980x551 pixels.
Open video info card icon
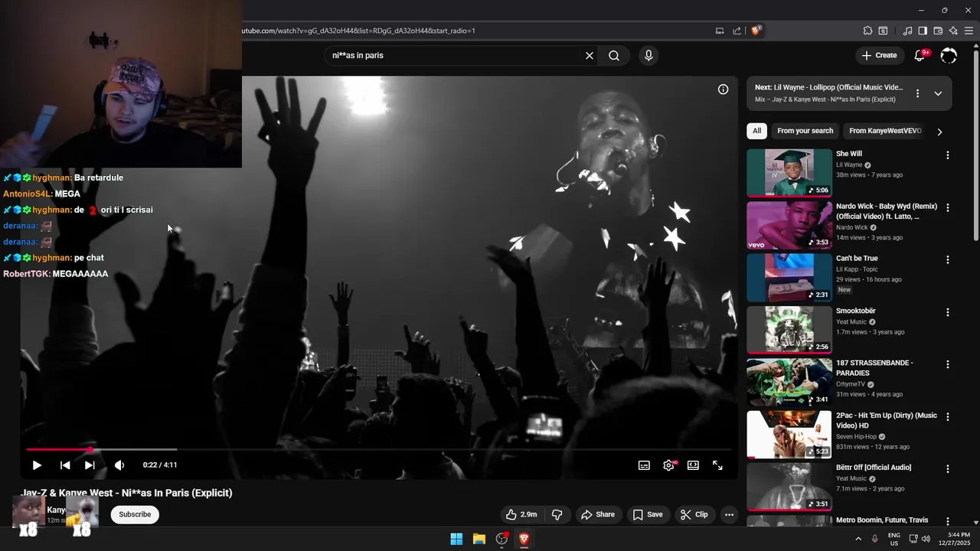coord(723,90)
